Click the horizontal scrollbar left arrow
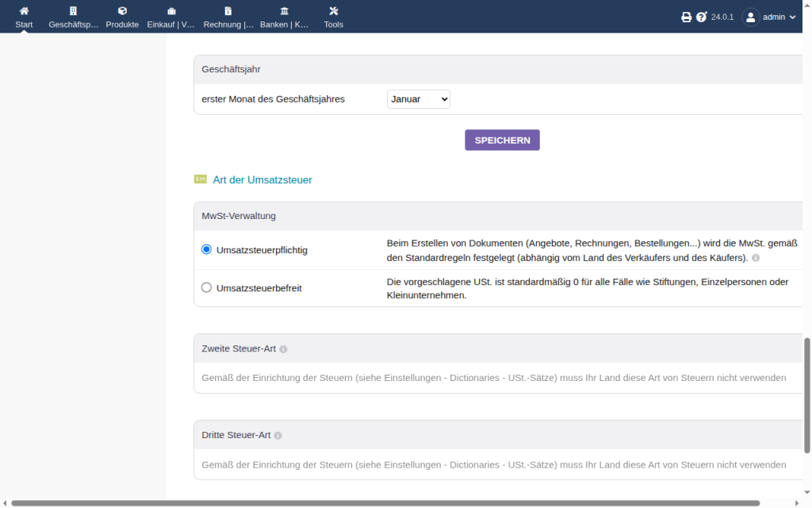 [6, 503]
